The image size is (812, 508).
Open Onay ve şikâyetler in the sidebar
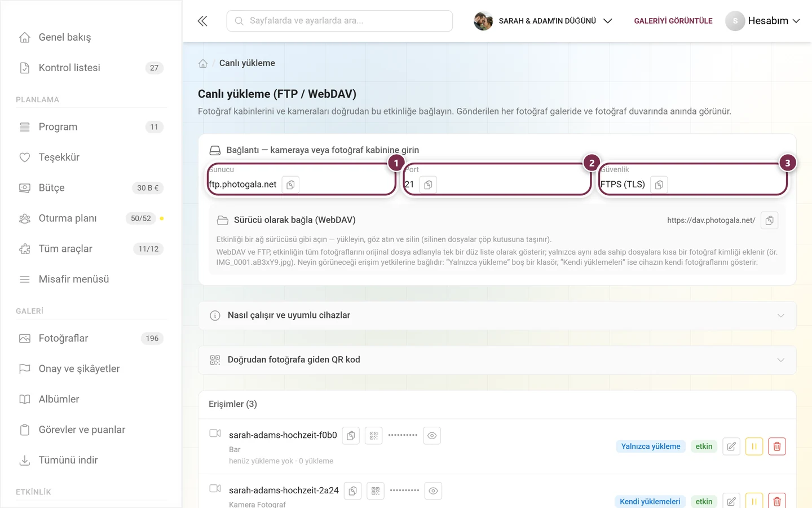pyautogui.click(x=91, y=369)
